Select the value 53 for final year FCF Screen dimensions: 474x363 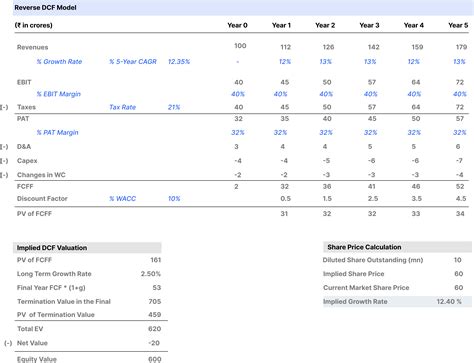point(157,288)
